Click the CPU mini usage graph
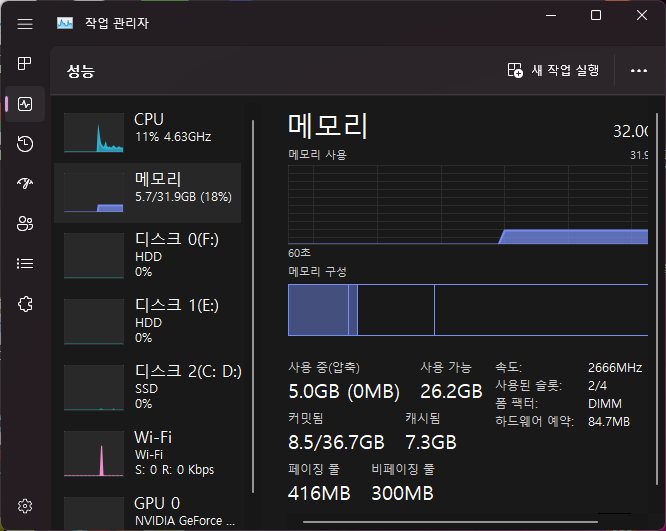This screenshot has width=666, height=531. pyautogui.click(x=94, y=133)
